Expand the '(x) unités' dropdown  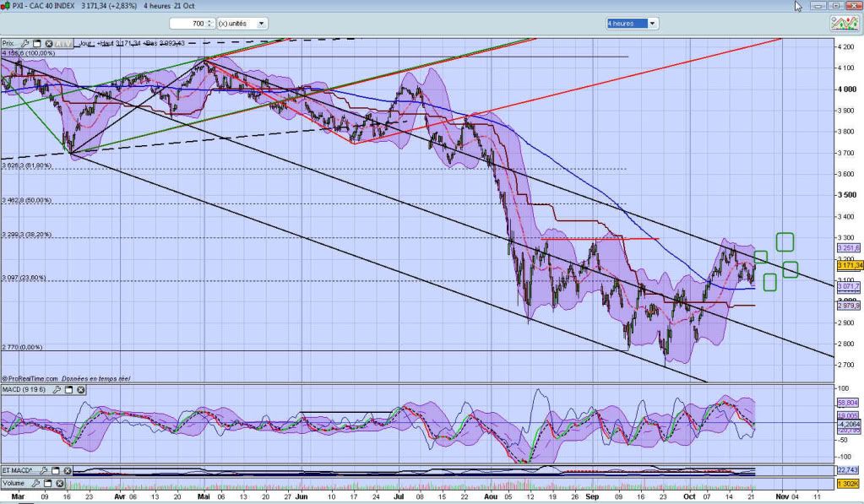(x=260, y=24)
